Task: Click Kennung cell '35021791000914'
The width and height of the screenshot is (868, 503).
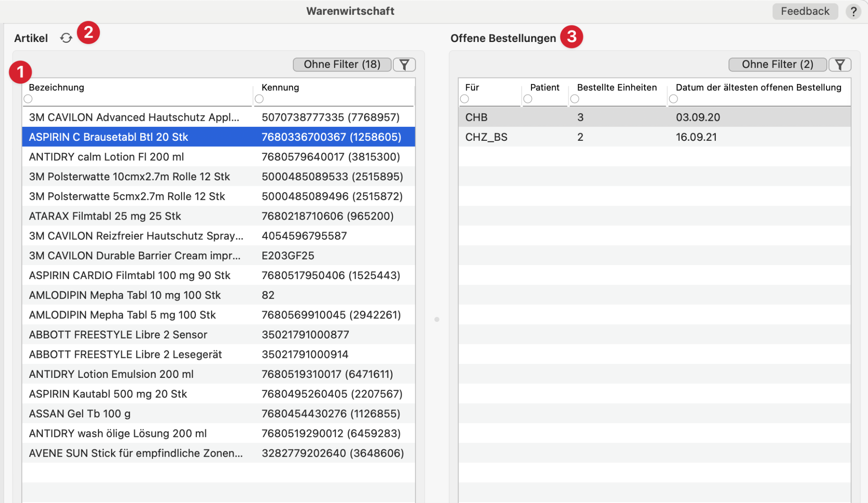Action: [305, 354]
